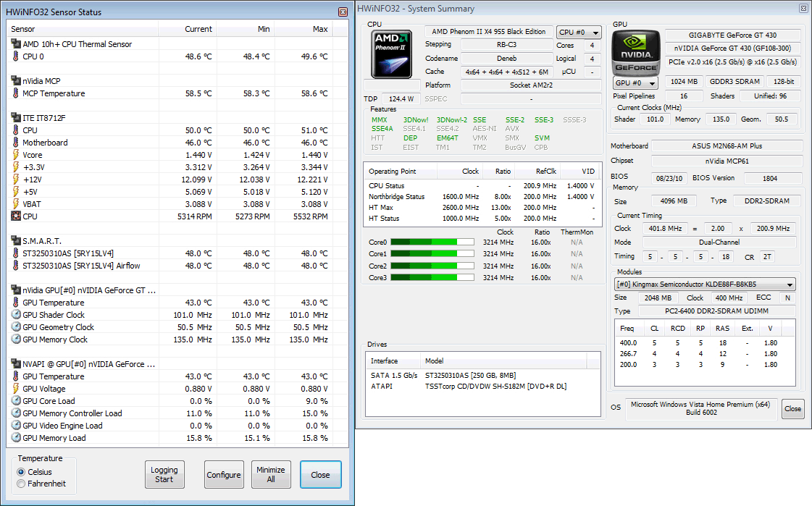This screenshot has width=812, height=506.
Task: Click the Current column header
Action: click(x=188, y=29)
